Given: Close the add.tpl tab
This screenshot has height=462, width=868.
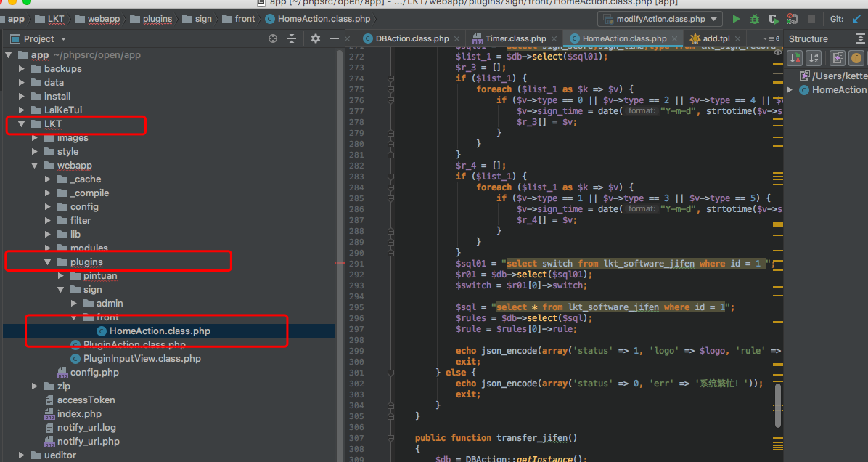Looking at the screenshot, I should click(x=737, y=38).
